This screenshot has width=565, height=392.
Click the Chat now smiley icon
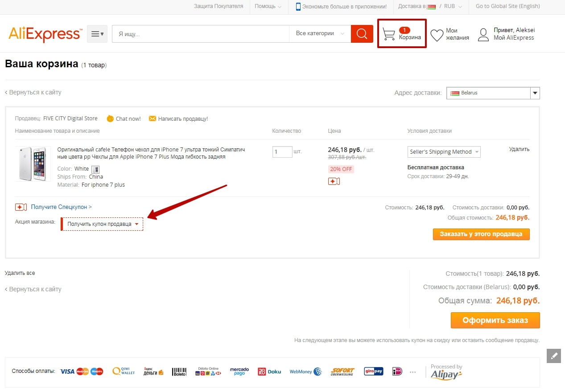point(110,118)
